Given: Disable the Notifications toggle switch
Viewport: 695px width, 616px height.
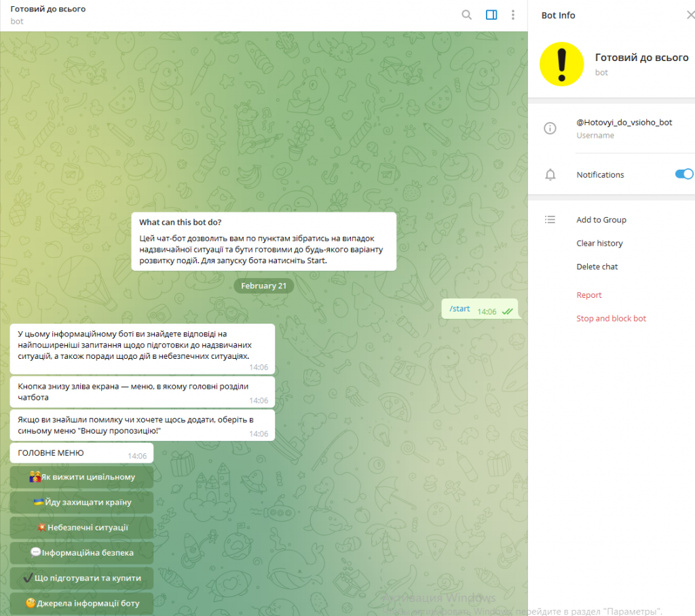Looking at the screenshot, I should 683,174.
